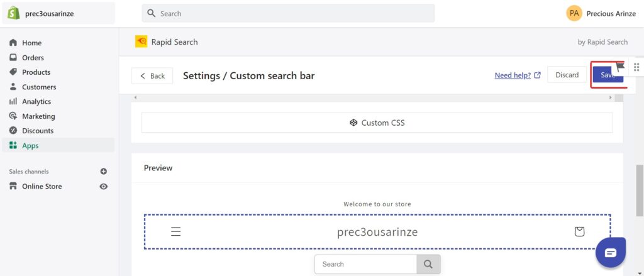
Task: Click the Preview section heading
Action: coord(158,168)
